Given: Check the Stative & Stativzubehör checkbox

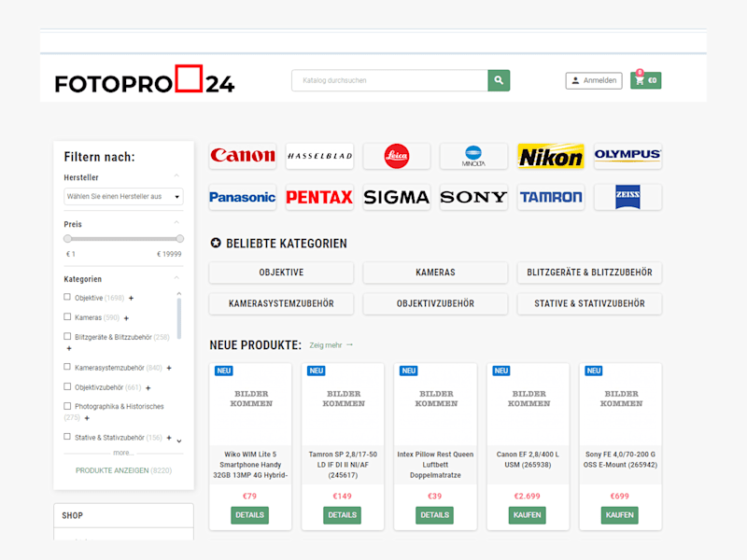Looking at the screenshot, I should 67,437.
